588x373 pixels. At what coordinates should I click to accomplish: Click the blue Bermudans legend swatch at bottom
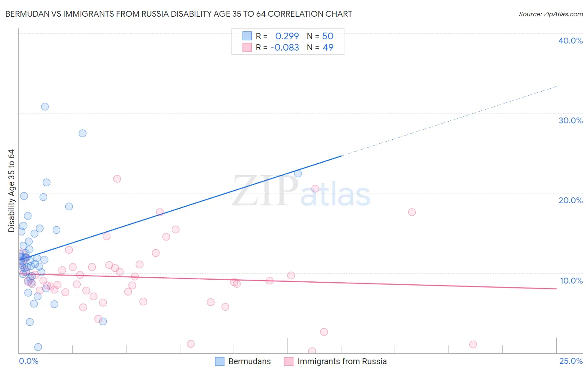pyautogui.click(x=220, y=361)
